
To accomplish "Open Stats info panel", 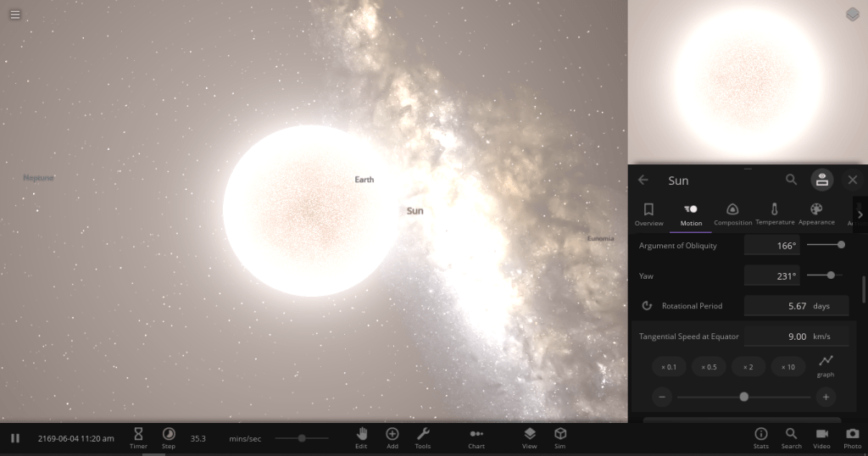I will (760, 437).
